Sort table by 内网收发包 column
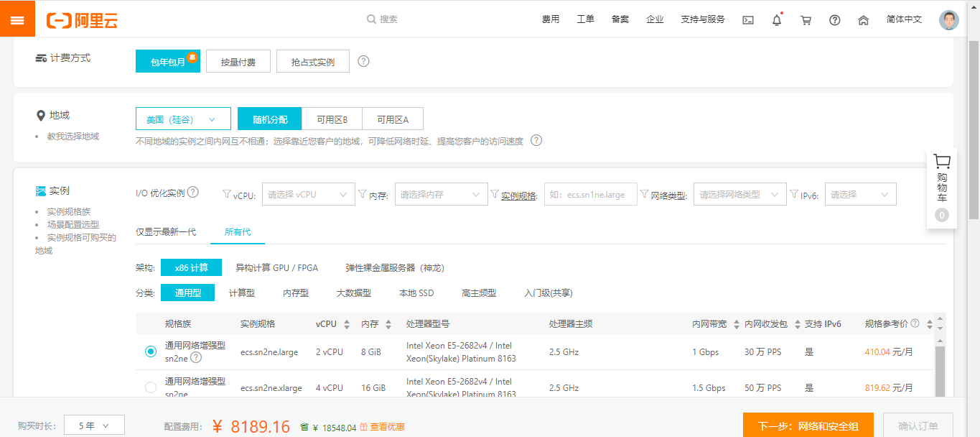 (797, 324)
